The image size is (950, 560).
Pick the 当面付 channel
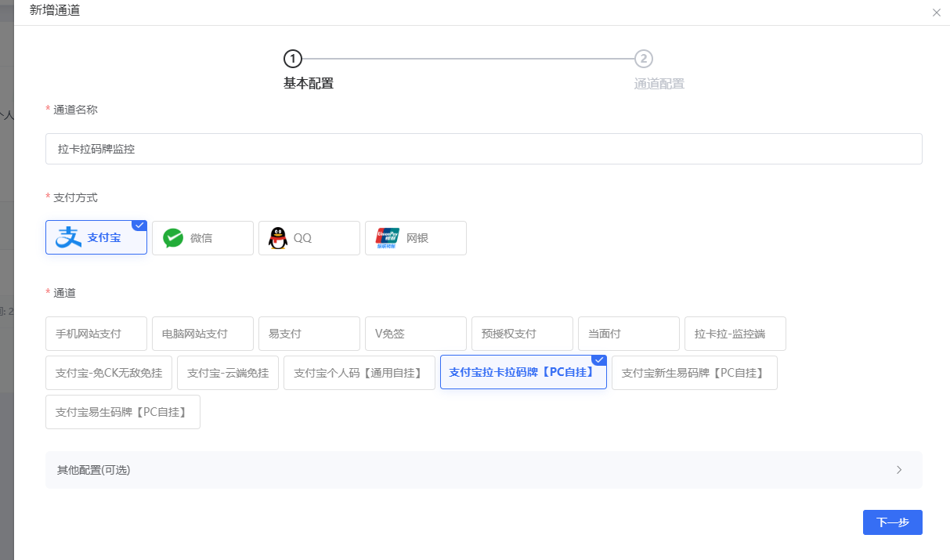point(629,334)
